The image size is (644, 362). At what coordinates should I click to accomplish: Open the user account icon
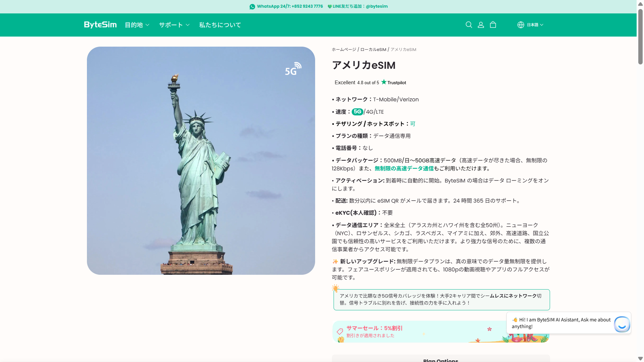tap(481, 25)
